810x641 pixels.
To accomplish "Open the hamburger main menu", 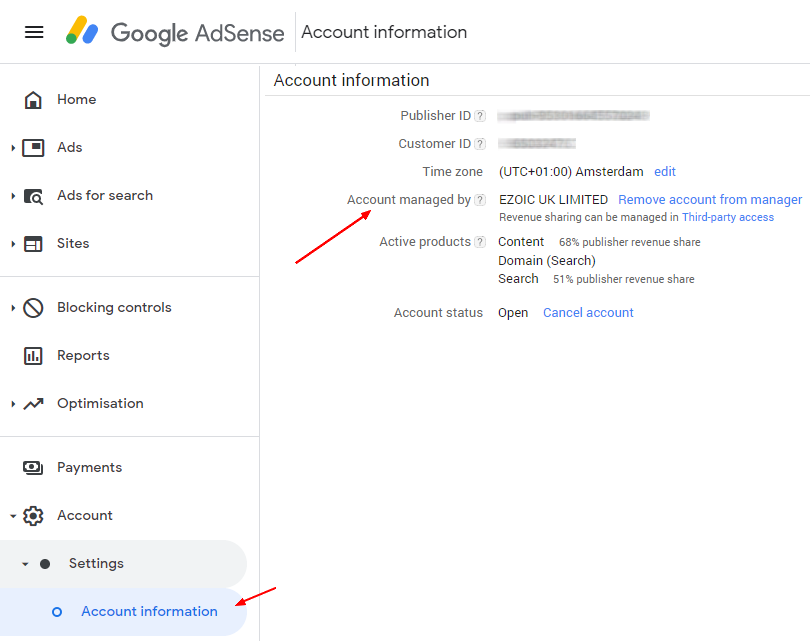I will point(34,32).
